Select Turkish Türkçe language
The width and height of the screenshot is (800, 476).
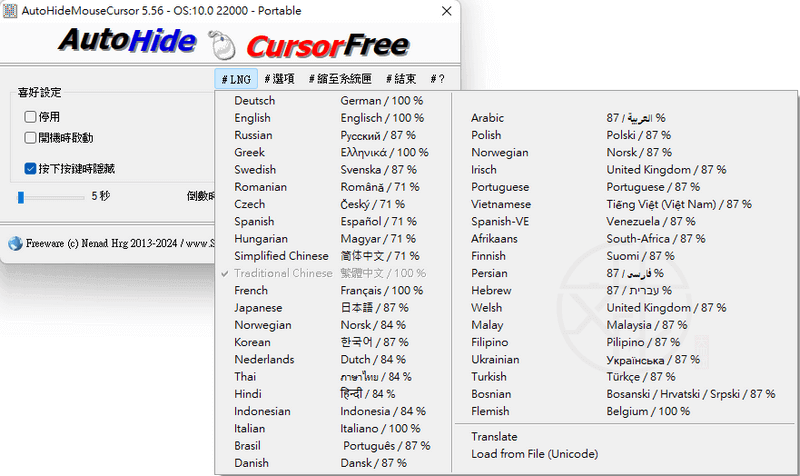pos(625,377)
